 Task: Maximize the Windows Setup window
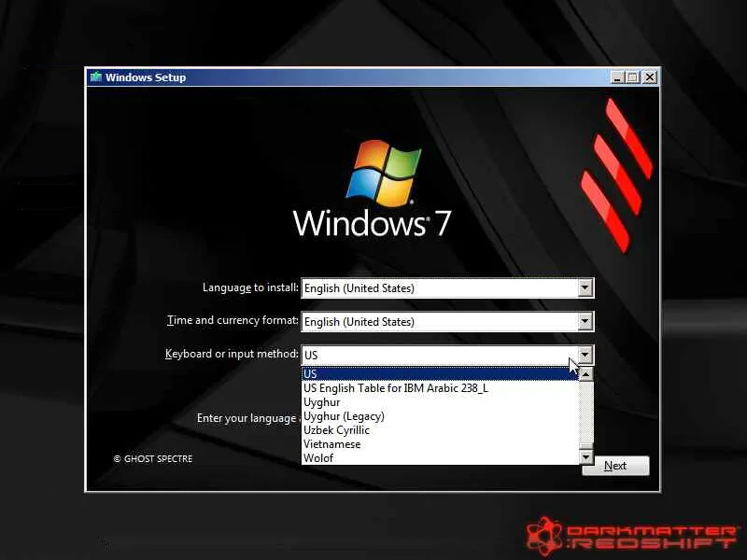(x=632, y=77)
